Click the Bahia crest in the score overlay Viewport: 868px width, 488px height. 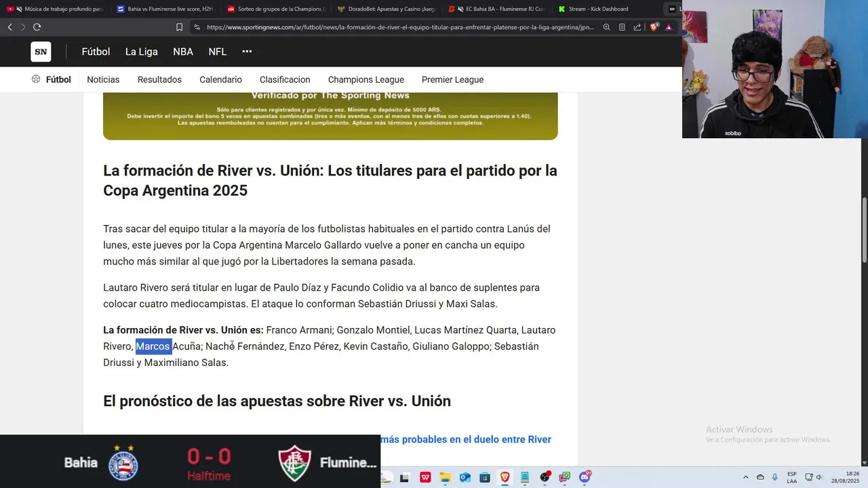tap(123, 463)
